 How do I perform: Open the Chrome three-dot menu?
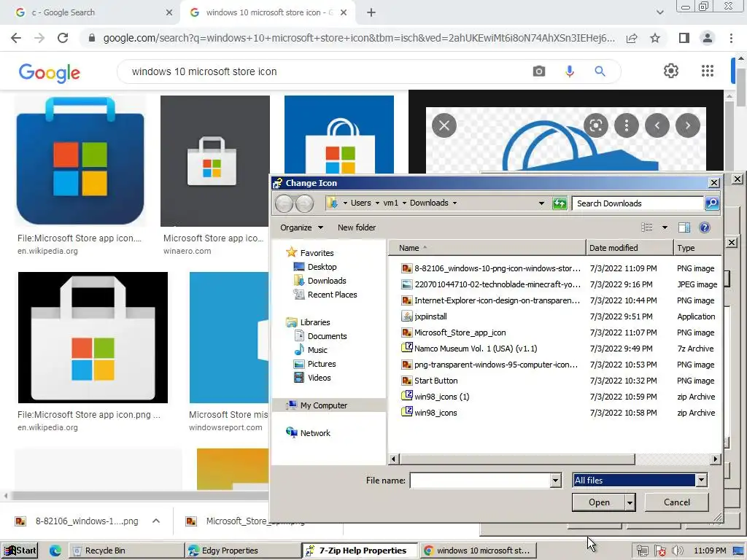731,38
